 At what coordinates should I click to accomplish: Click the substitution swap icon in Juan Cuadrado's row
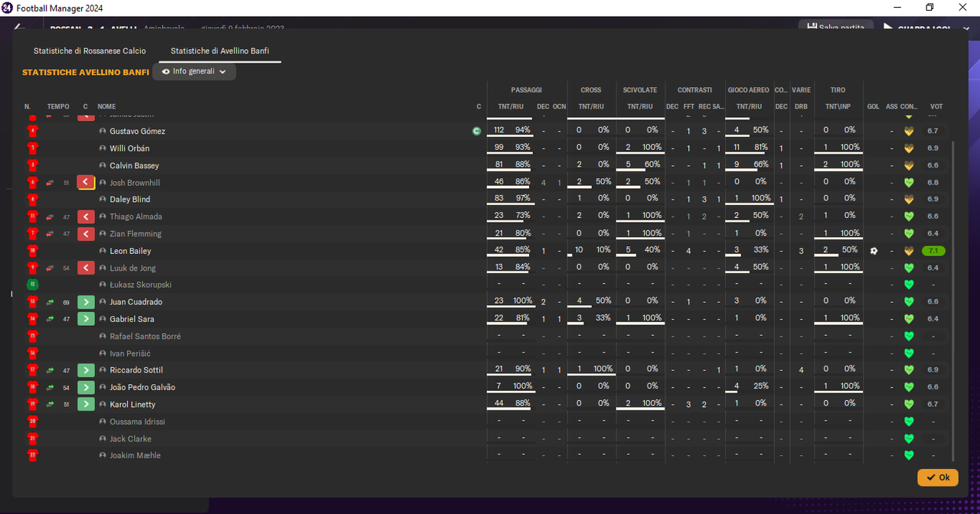[50, 302]
